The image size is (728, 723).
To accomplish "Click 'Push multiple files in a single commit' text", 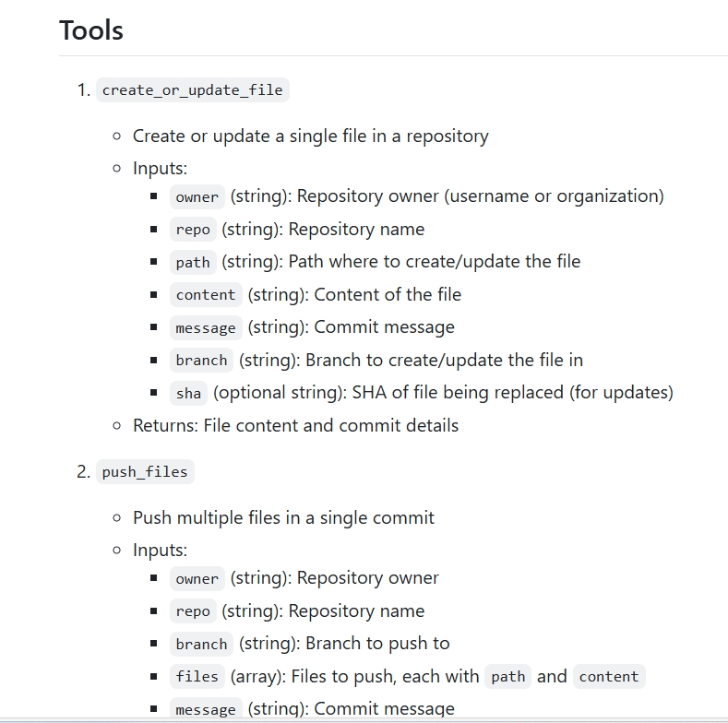I will [283, 518].
